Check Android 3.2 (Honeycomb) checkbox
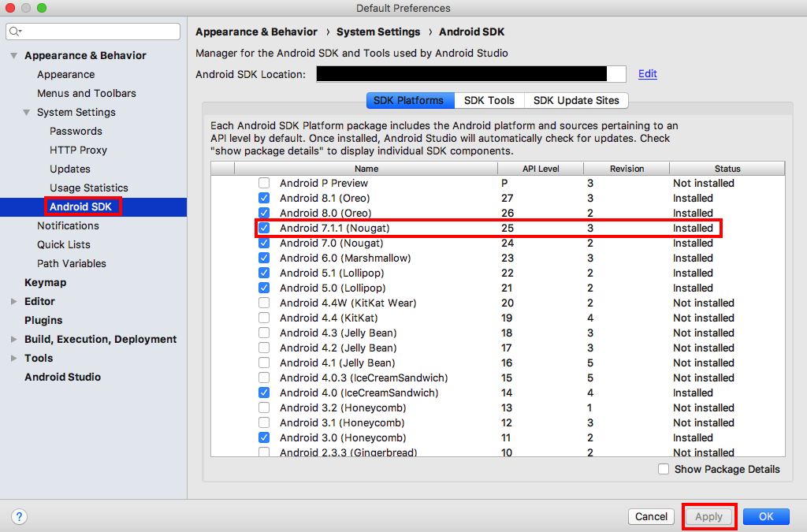The width and height of the screenshot is (807, 532). tap(264, 407)
